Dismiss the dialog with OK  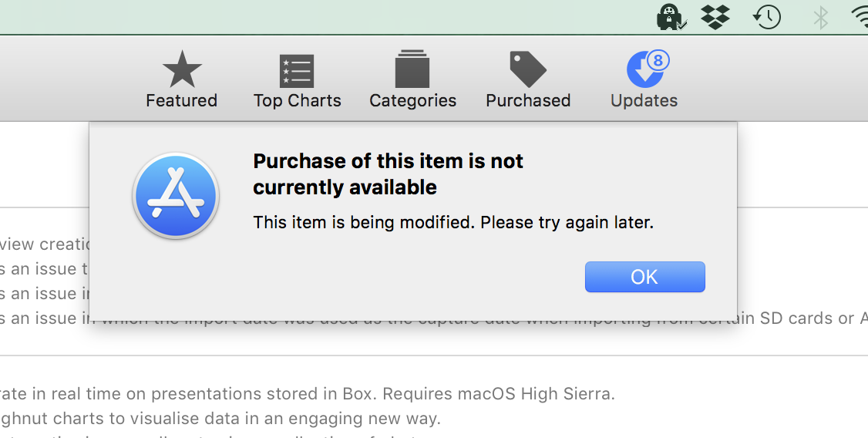(x=645, y=277)
